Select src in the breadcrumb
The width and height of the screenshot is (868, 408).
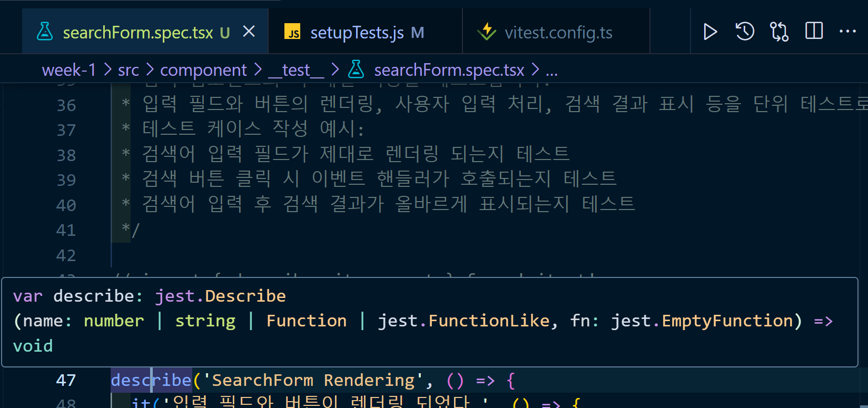(129, 70)
